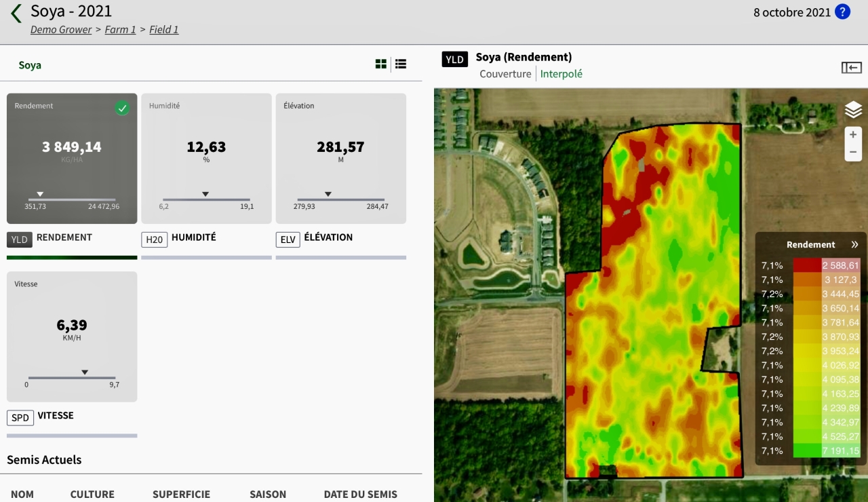Zoom out on the map
The width and height of the screenshot is (868, 502).
click(x=853, y=152)
